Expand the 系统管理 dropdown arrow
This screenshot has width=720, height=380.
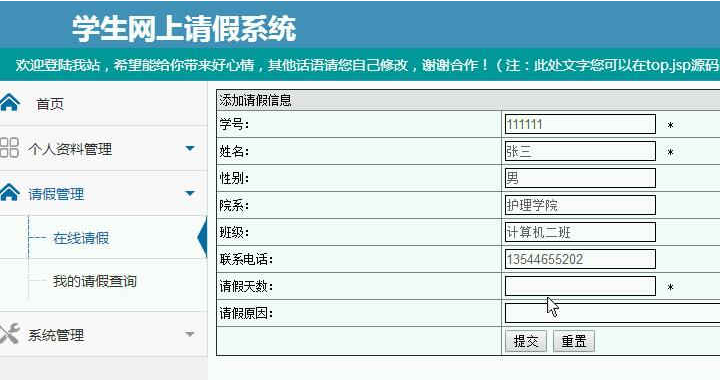tap(190, 335)
